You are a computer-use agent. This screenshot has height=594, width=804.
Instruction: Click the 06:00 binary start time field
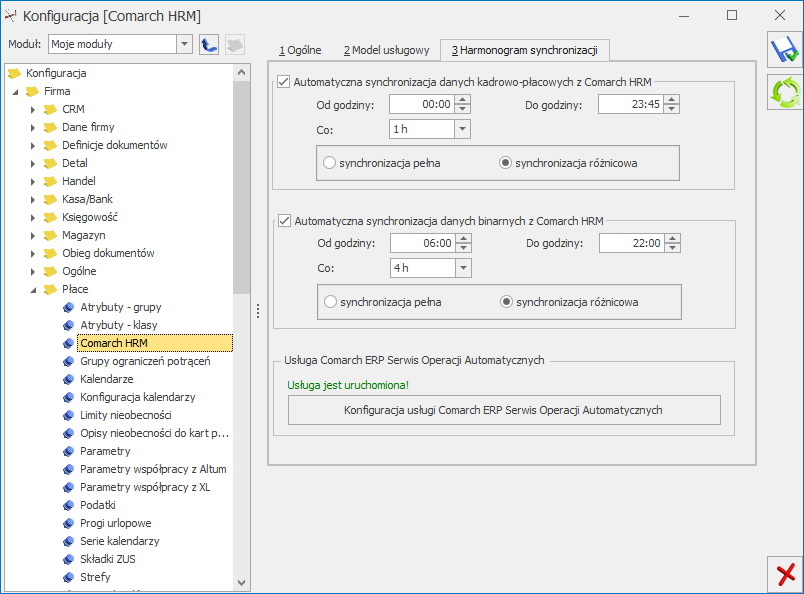tap(423, 243)
